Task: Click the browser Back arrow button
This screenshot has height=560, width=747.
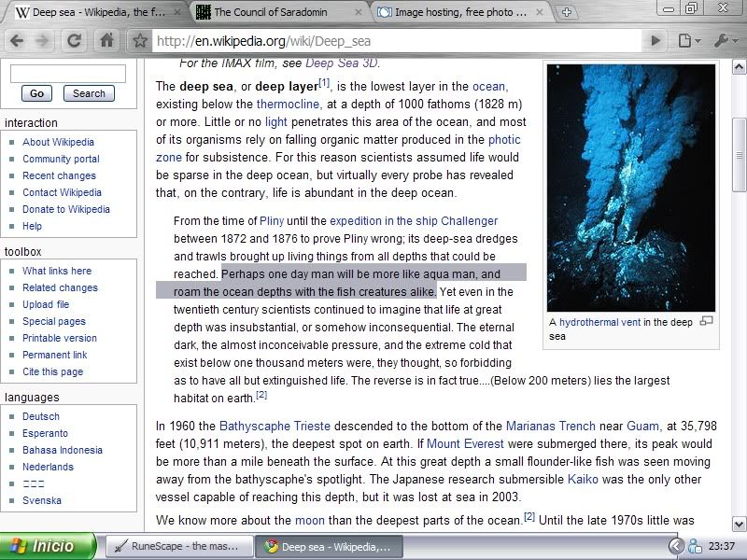Action: point(18,41)
